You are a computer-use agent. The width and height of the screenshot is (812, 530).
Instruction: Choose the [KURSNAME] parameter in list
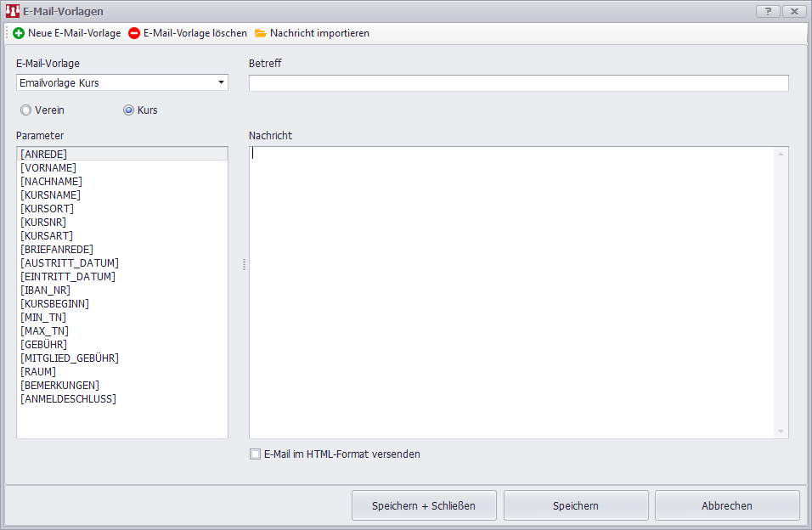point(50,195)
